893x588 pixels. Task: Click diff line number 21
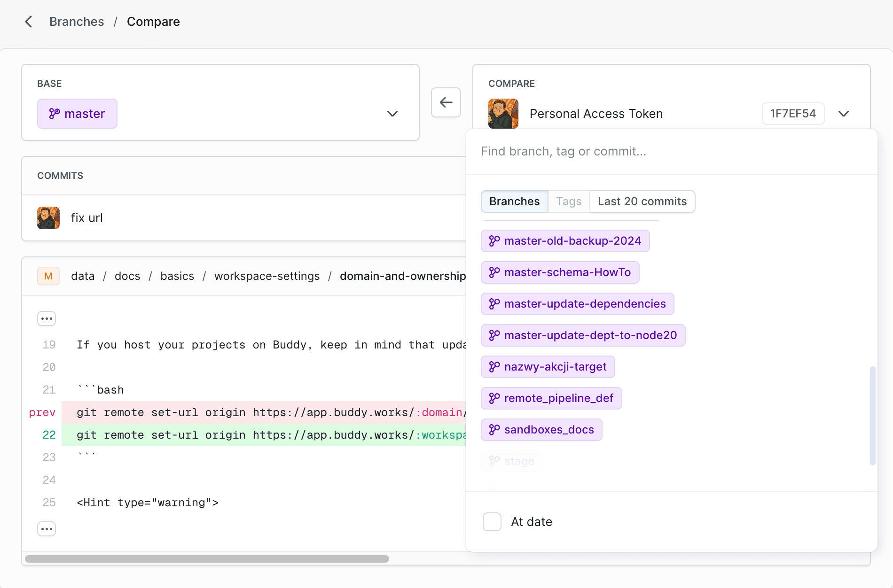coord(49,390)
